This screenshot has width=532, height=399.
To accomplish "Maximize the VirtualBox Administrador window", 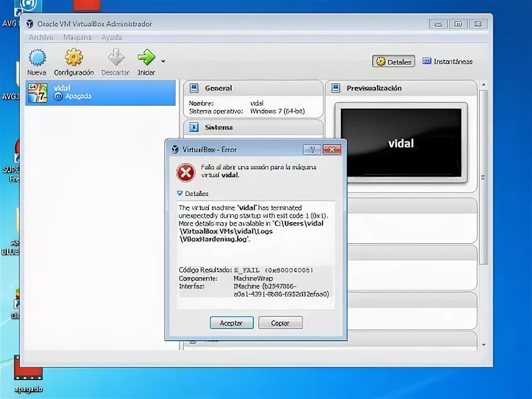I will pyautogui.click(x=458, y=24).
